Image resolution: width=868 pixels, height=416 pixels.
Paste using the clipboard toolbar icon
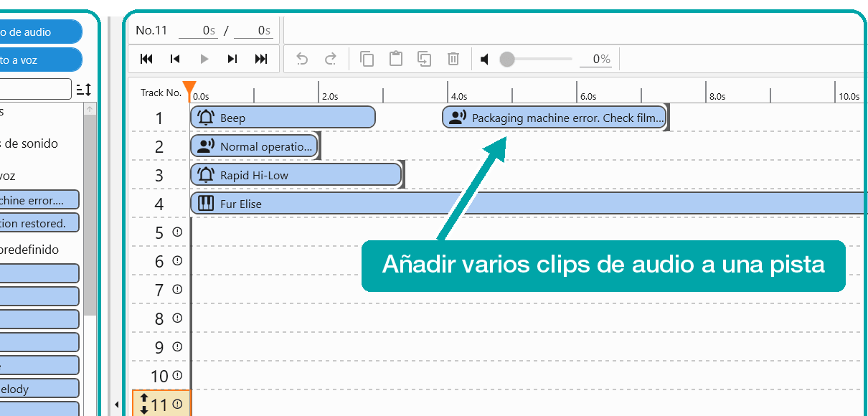pos(395,59)
